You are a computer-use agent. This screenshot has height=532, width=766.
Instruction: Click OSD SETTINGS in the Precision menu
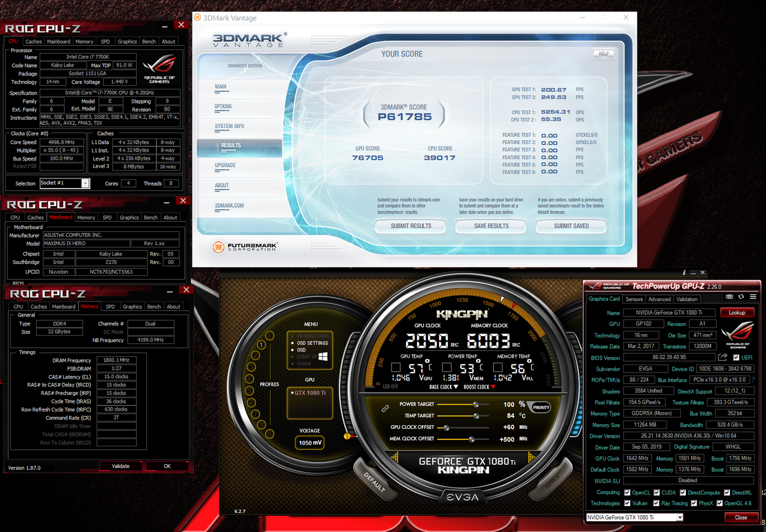[x=312, y=343]
